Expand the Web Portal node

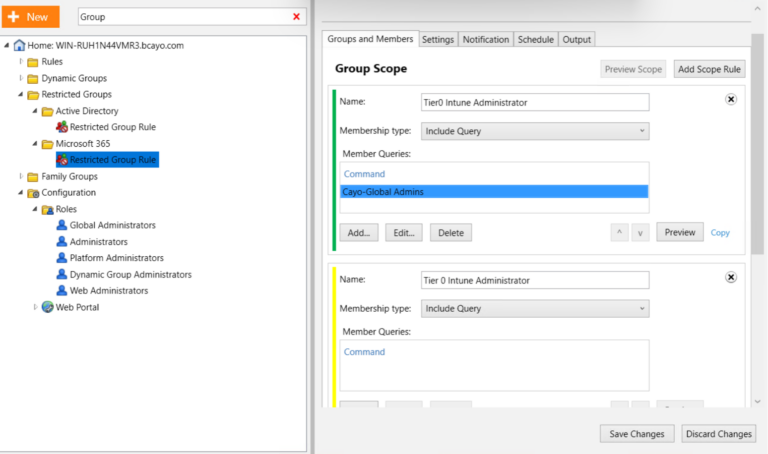pyautogui.click(x=35, y=307)
